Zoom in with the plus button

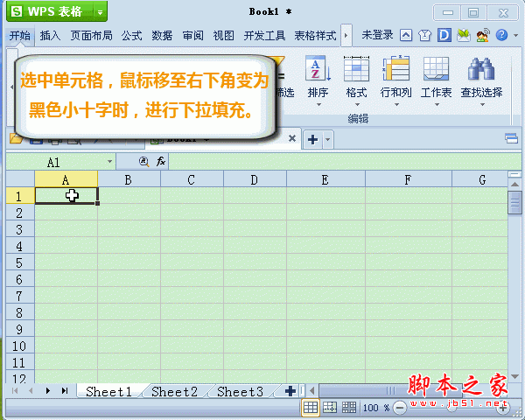503,407
